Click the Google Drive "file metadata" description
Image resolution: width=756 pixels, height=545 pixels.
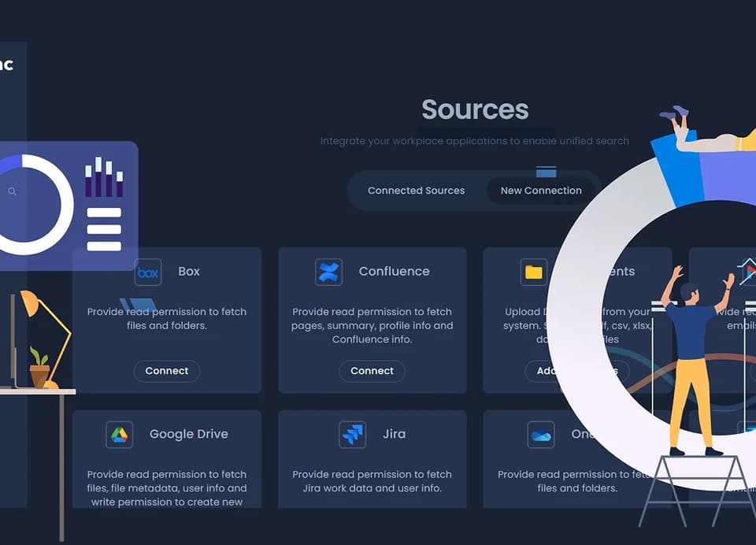[167, 488]
